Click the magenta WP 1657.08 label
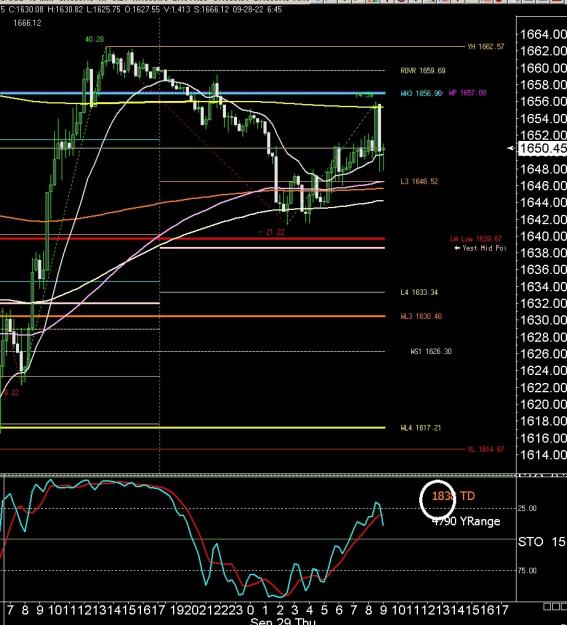Viewport: 567px width, 625px height. click(x=467, y=93)
